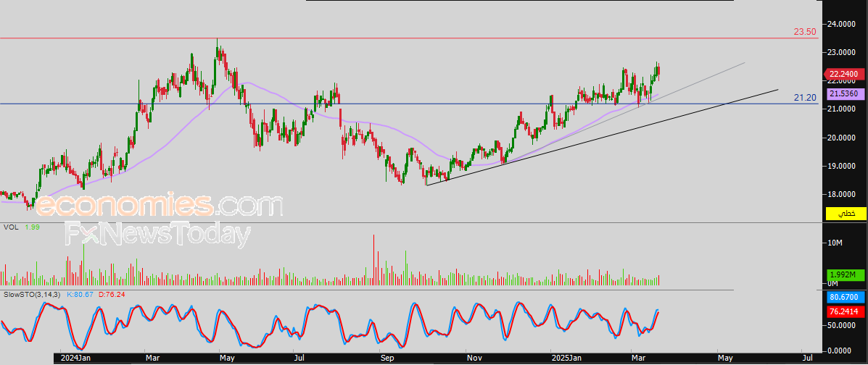The width and height of the screenshot is (868, 365).
Task: Click the 18.0000 price axis label
Action: tap(842, 194)
